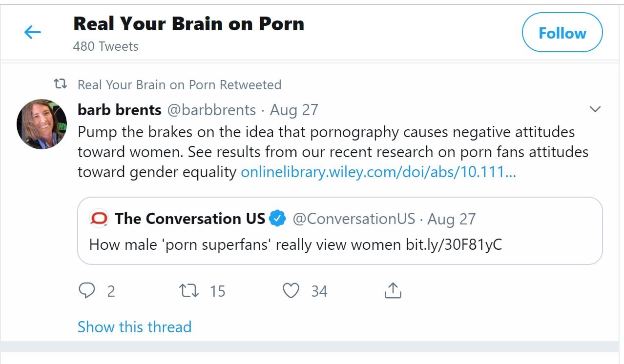The height and width of the screenshot is (364, 624).
Task: Click the reply speech bubble icon
Action: [x=87, y=291]
